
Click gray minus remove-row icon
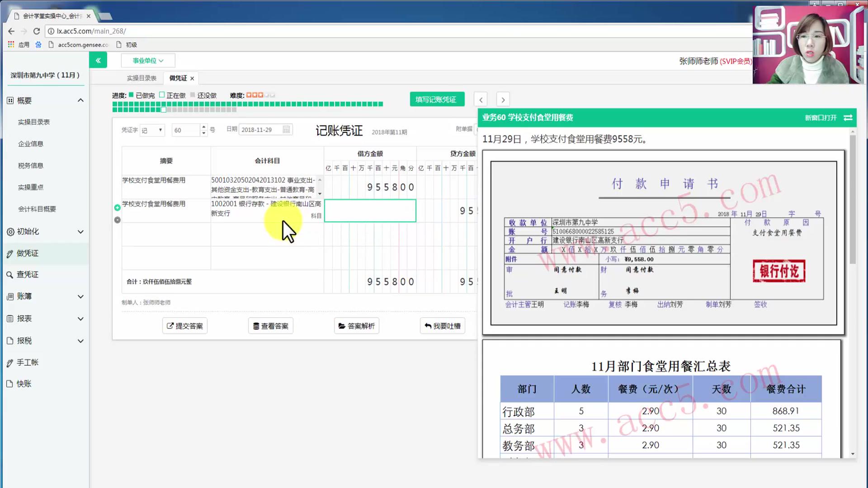click(x=118, y=220)
